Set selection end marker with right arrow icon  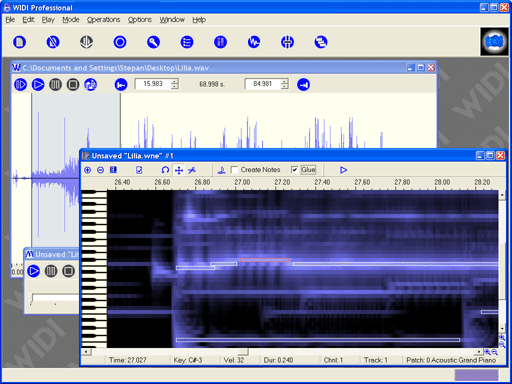click(303, 84)
